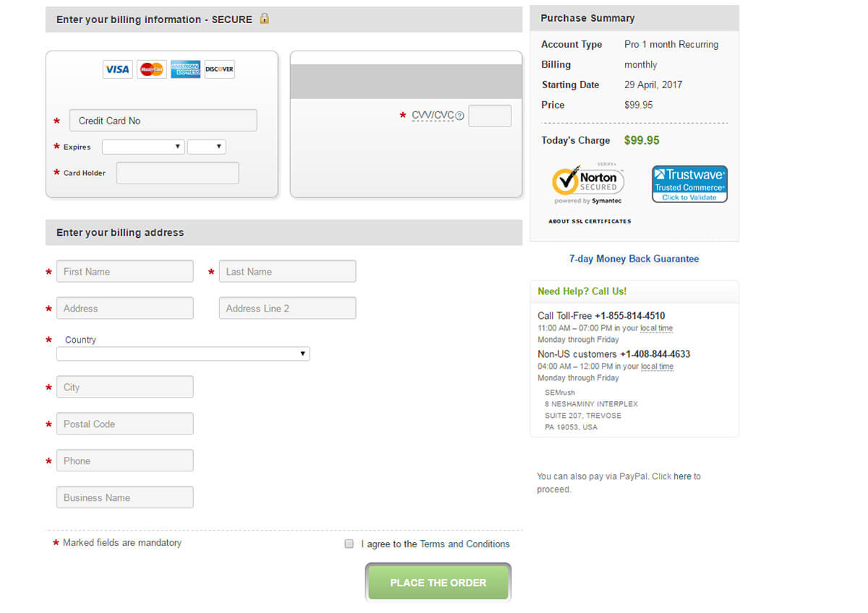
Task: Check the Terms and Conditions agreement box
Action: pos(349,544)
